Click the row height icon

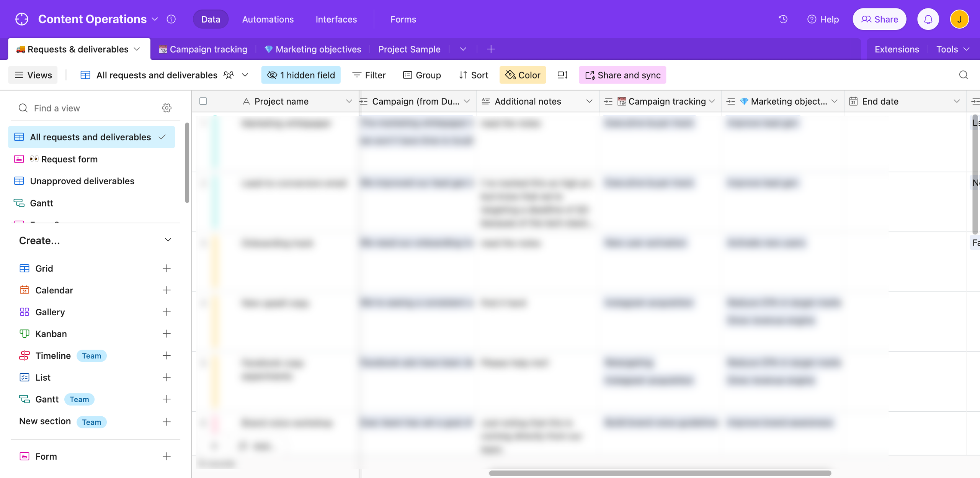click(x=562, y=75)
